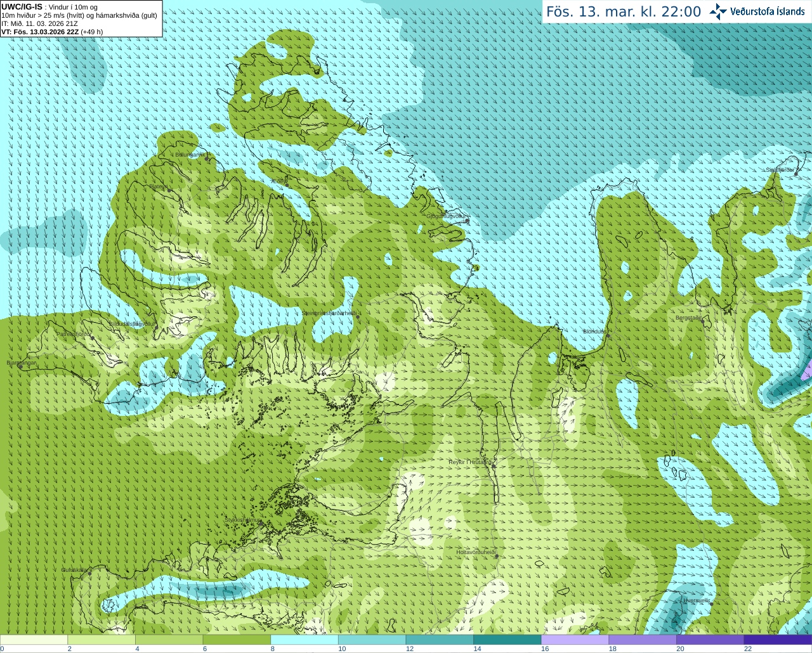The height and width of the screenshot is (653, 812).
Task: Pick the 0–2 m/s pale legend swatch
Action: point(34,640)
